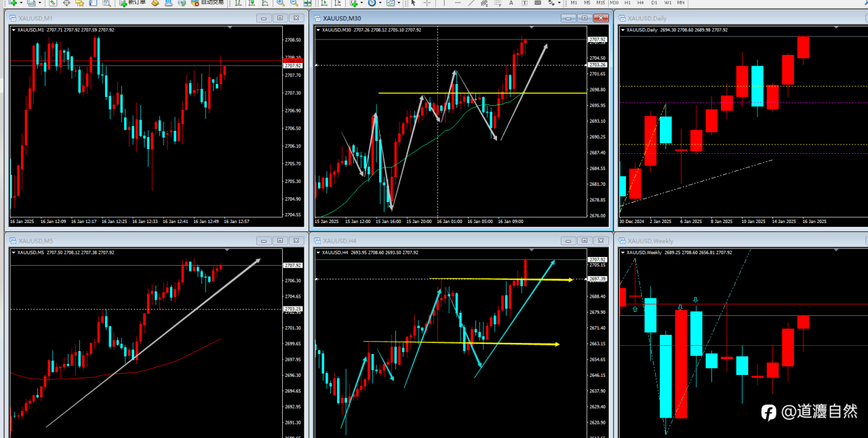The height and width of the screenshot is (438, 868).
Task: Click the XAUUSD,M5 chart window title
Action: (31, 241)
